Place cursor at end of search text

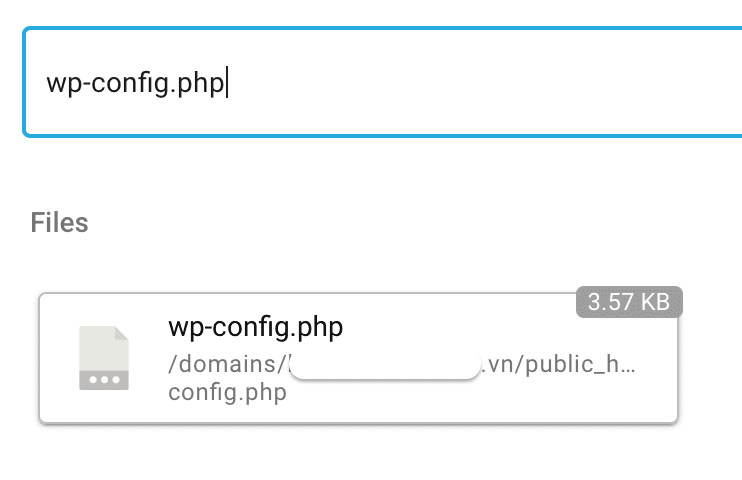pos(227,82)
